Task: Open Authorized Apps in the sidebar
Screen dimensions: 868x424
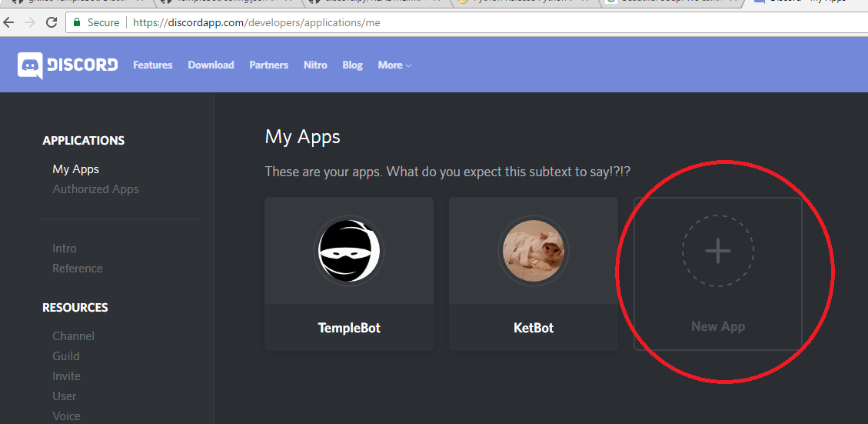Action: 96,189
